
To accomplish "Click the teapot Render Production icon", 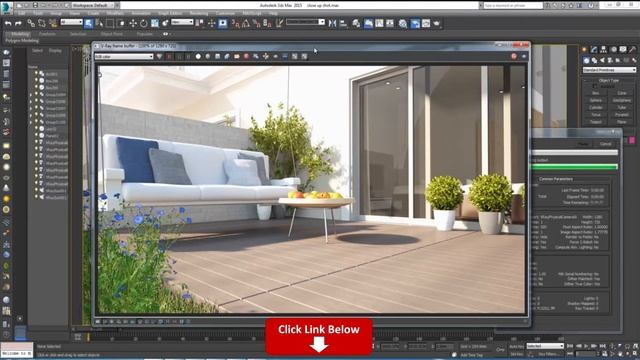I will coord(436,23).
